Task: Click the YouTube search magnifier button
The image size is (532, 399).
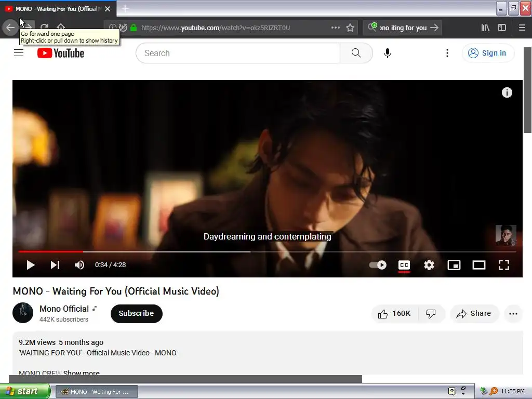Action: click(356, 53)
